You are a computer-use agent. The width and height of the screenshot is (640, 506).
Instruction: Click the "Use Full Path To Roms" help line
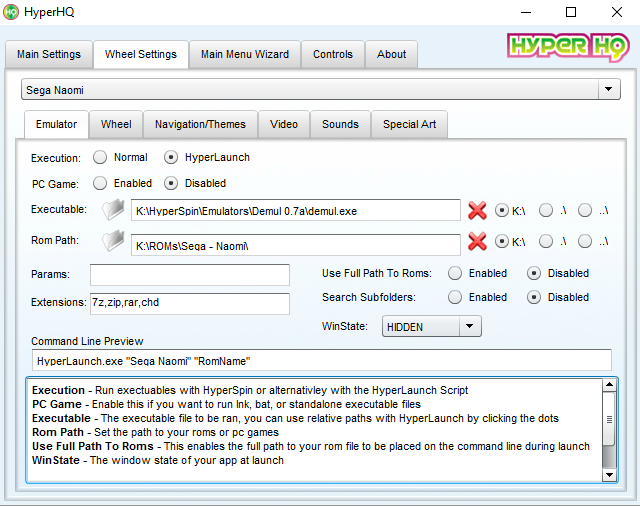pyautogui.click(x=311, y=446)
